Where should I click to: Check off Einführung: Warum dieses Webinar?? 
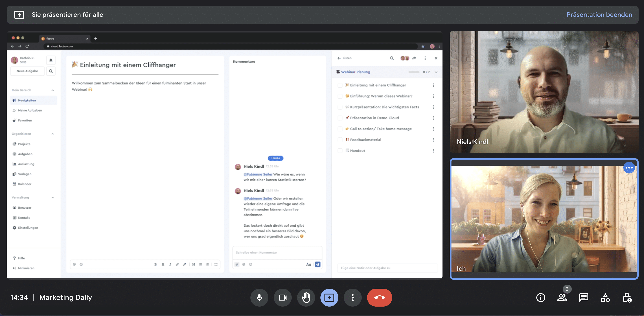340,96
